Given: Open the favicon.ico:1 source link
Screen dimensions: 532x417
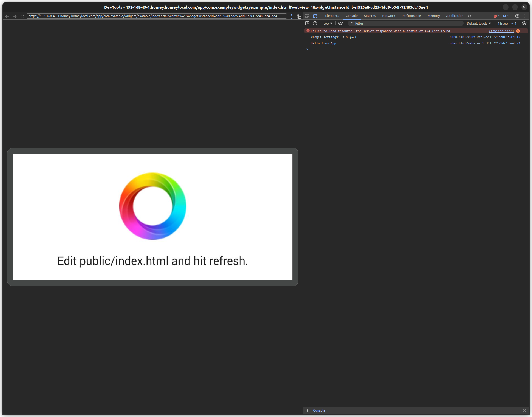Looking at the screenshot, I should coord(501,31).
